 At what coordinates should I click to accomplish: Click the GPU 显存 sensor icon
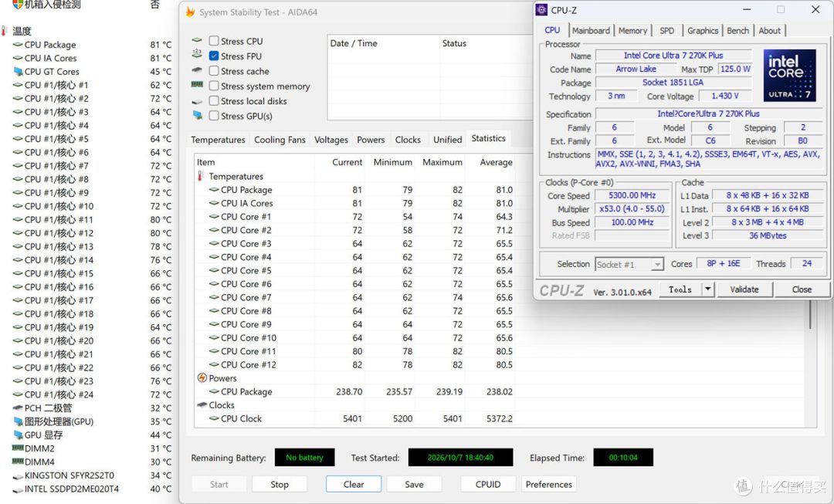coord(18,435)
